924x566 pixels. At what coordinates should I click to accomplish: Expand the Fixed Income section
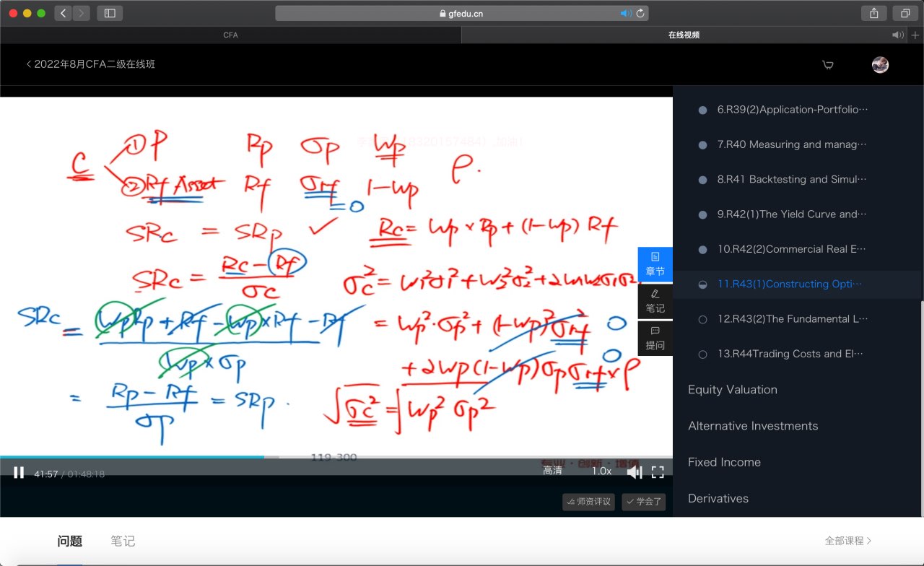[x=724, y=462]
